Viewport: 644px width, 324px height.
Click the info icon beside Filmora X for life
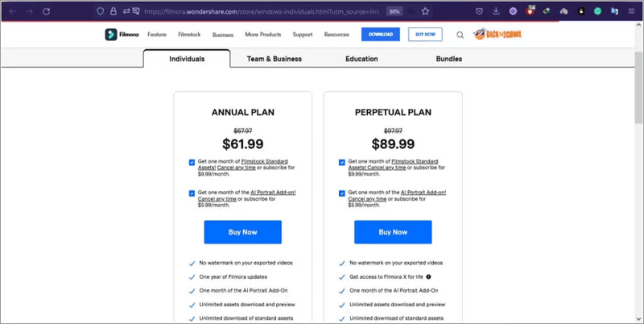[428, 276]
